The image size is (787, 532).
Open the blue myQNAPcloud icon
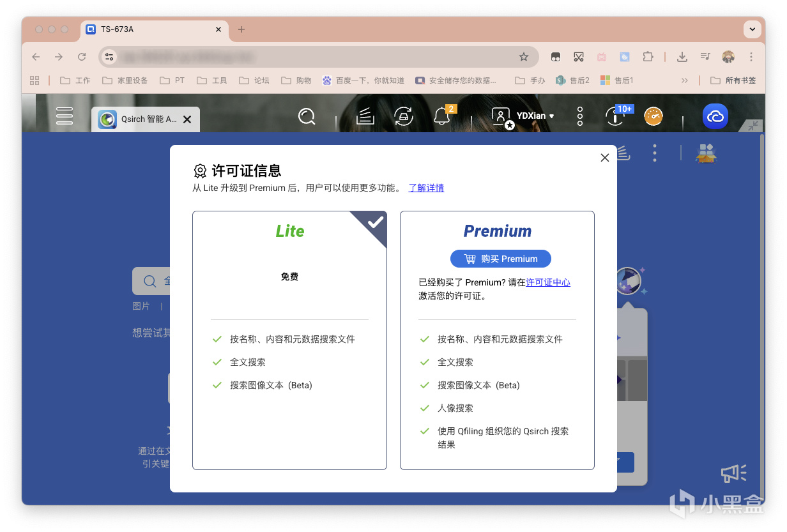click(x=715, y=116)
